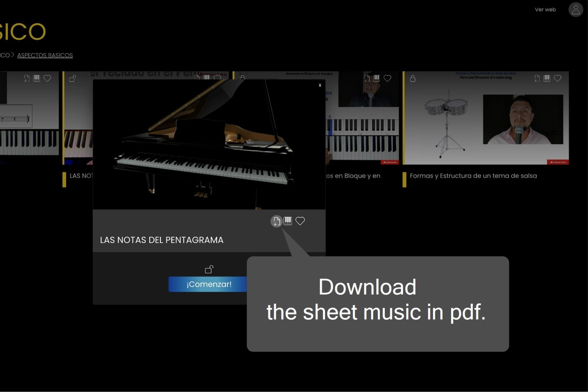Click the unlocked padlock on el Teclado card

(72, 78)
